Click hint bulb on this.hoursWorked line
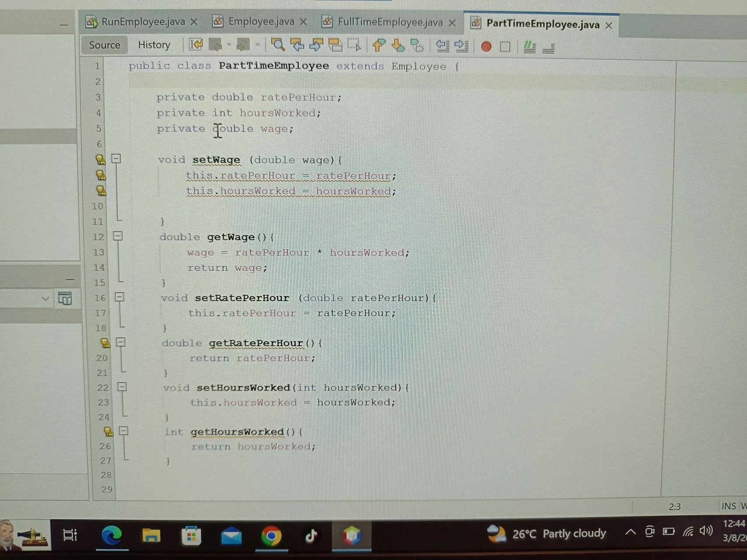This screenshot has width=747, height=560. coord(101,191)
